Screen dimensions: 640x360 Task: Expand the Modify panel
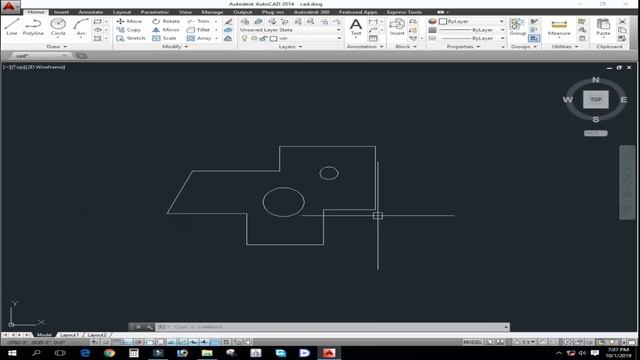click(175, 47)
